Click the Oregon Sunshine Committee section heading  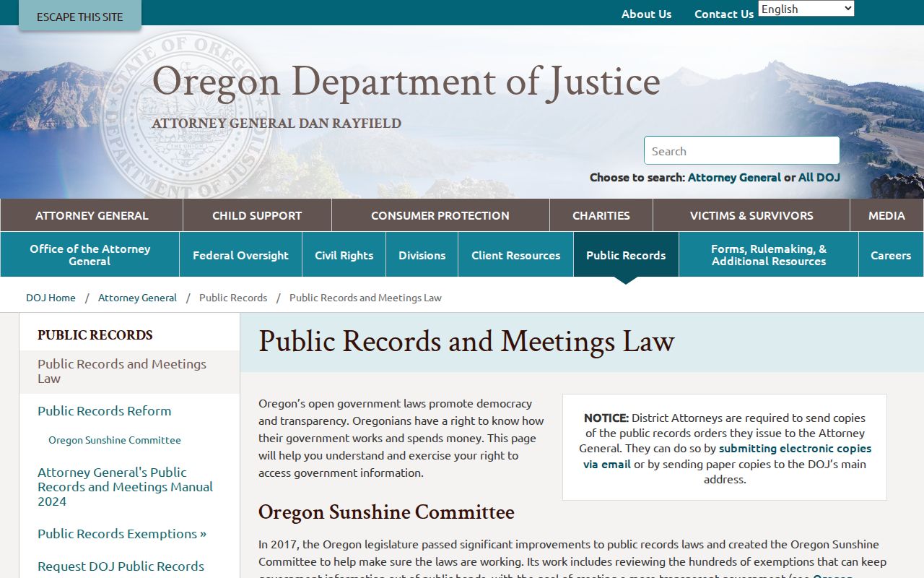click(x=386, y=512)
